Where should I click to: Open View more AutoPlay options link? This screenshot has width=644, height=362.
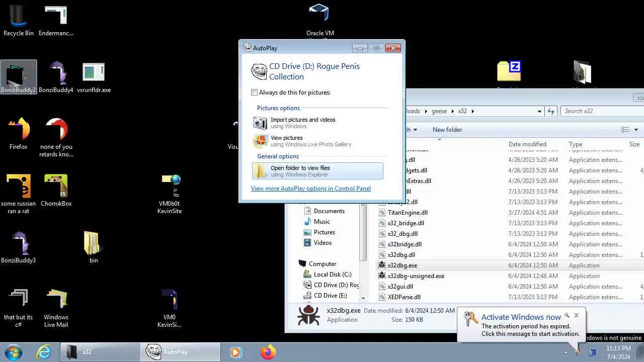[x=311, y=189]
